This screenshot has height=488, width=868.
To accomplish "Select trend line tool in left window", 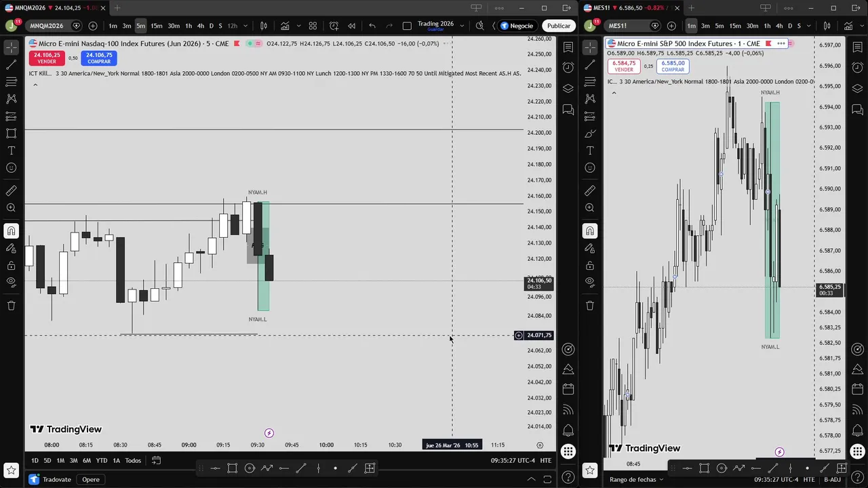I will 12,64.
